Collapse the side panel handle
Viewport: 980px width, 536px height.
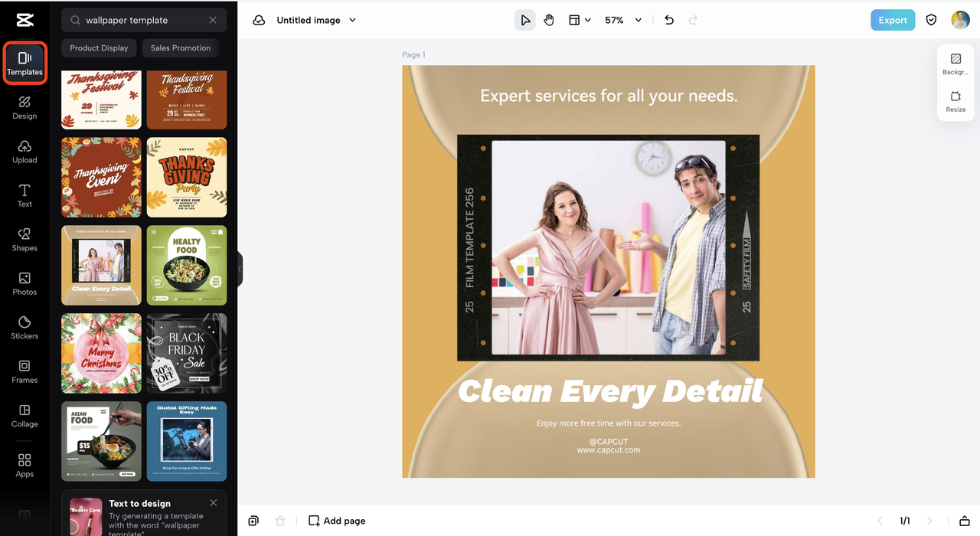240,269
